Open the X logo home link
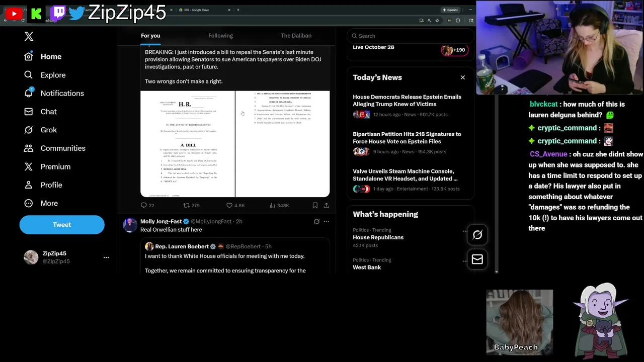Screen dimensions: 644x362 pos(29,36)
